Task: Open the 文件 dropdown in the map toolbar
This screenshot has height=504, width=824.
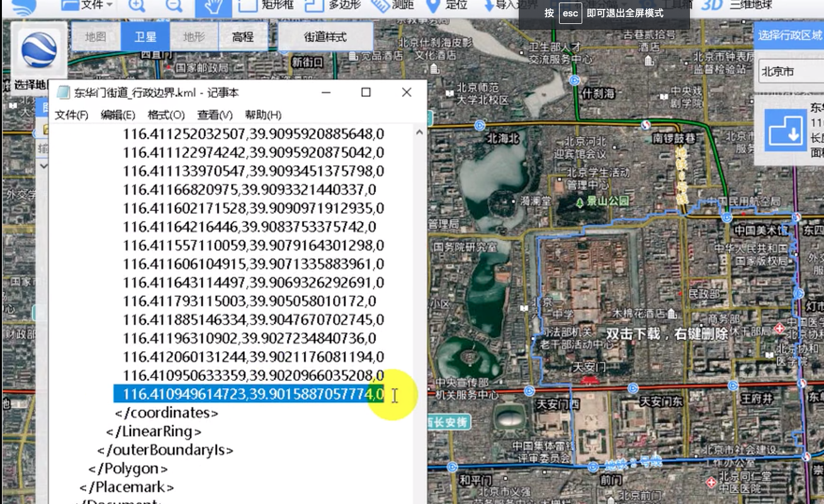Action: [87, 5]
